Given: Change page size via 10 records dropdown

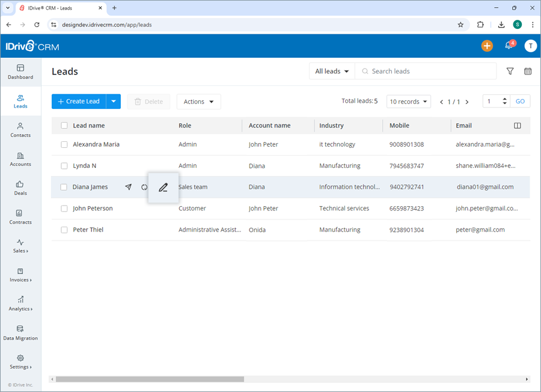Looking at the screenshot, I should 408,101.
